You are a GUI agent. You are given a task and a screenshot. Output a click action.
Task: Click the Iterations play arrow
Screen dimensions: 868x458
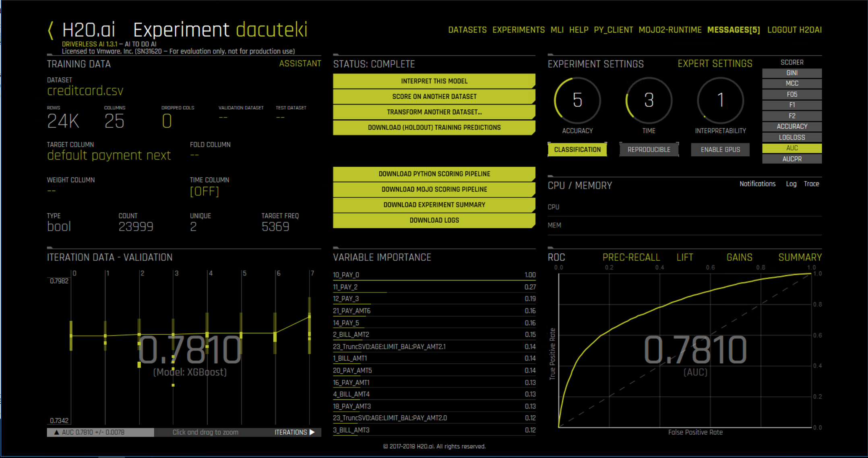click(312, 432)
